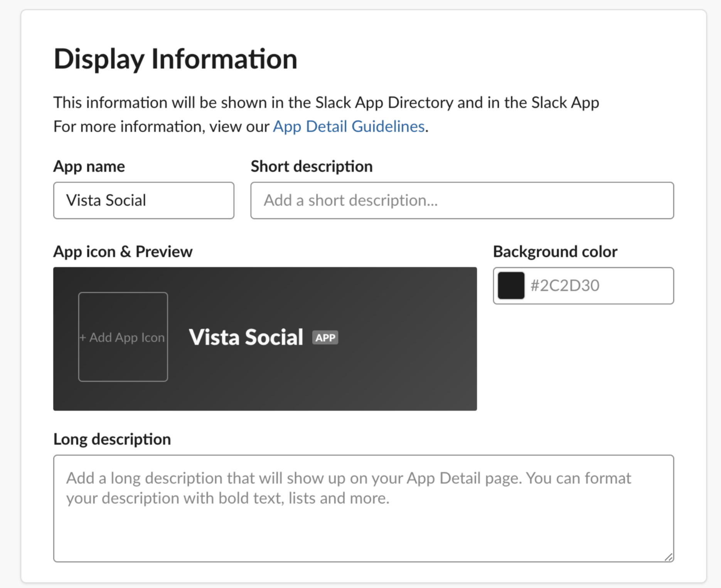
Task: Click the Short description field label
Action: [311, 166]
